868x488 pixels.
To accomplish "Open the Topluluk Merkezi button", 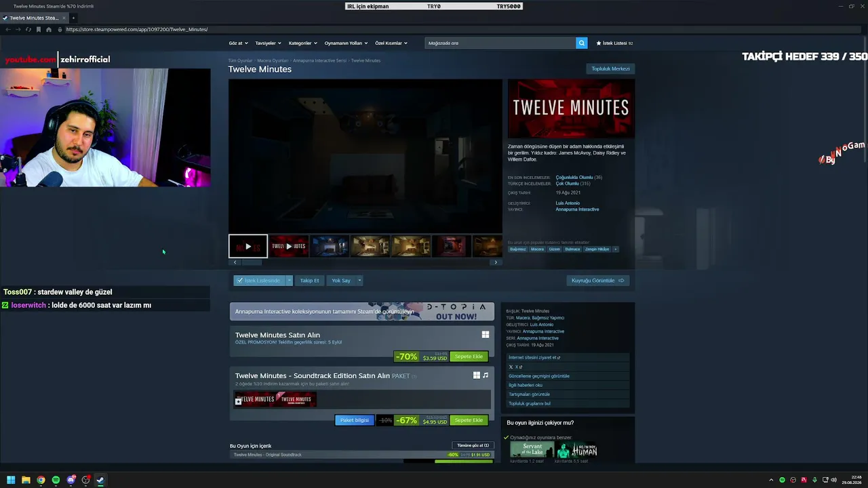I will click(x=610, y=68).
